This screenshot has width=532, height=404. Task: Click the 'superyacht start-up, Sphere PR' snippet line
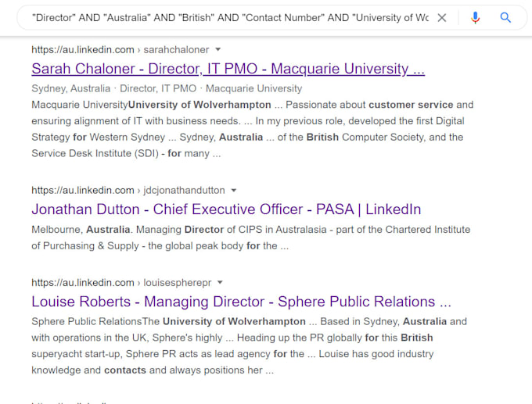[232, 354]
